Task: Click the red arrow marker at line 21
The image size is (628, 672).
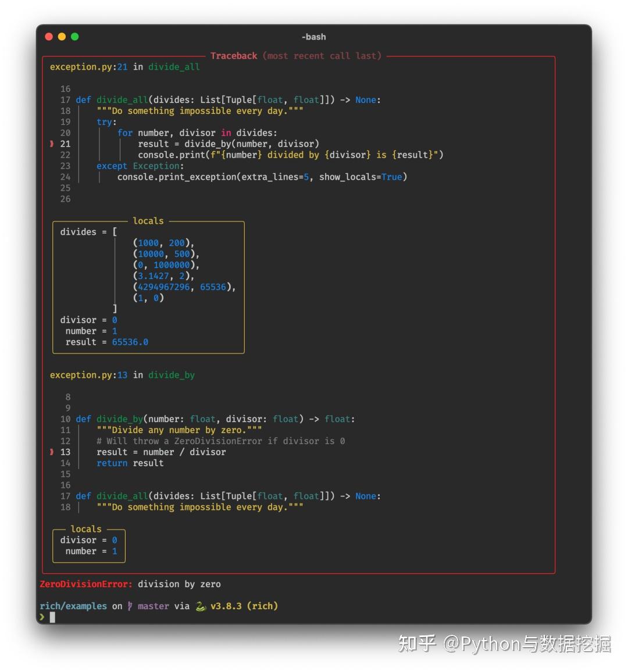Action: [51, 144]
